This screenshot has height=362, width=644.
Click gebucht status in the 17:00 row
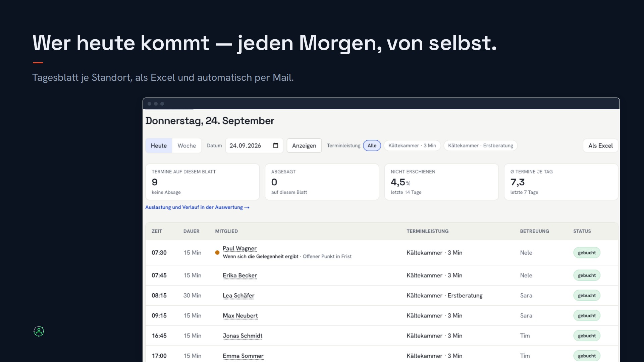(x=587, y=356)
